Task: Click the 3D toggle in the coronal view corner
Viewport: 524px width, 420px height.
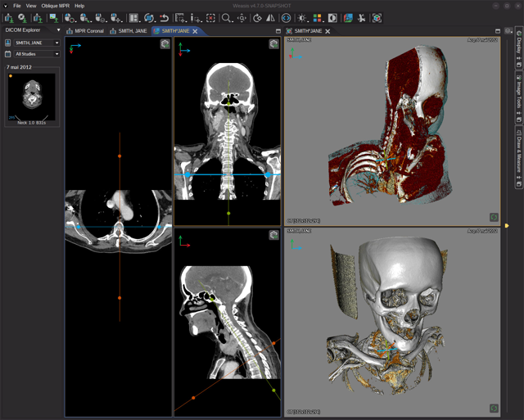Action: (273, 43)
